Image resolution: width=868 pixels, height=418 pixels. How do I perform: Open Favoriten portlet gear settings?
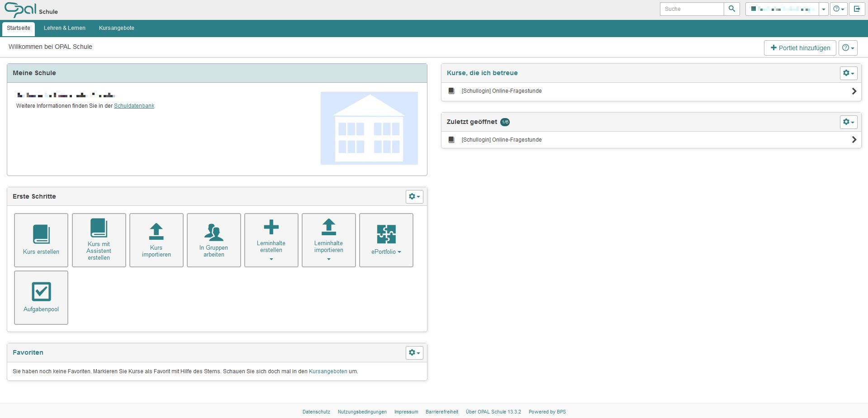pos(414,353)
